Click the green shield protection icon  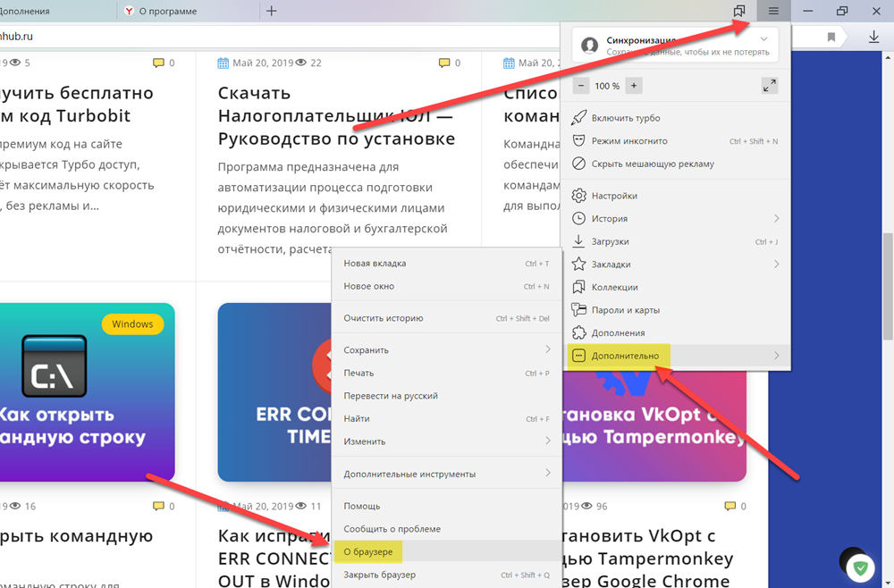click(861, 567)
